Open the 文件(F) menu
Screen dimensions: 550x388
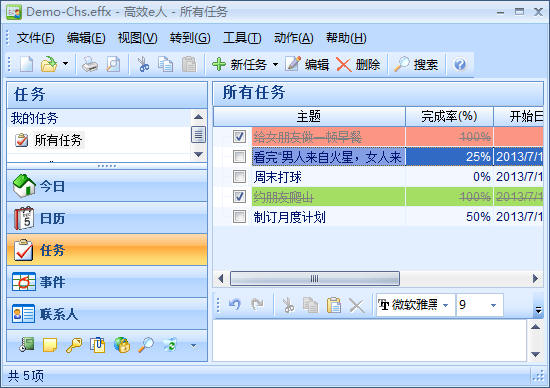[36, 38]
